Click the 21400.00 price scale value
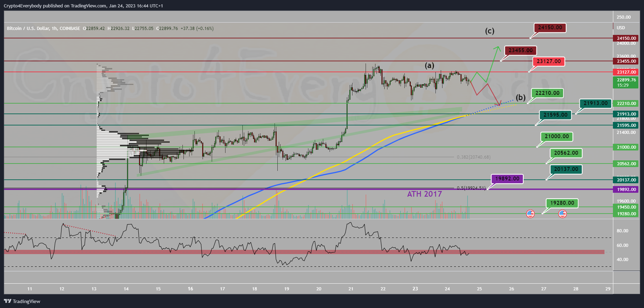Image resolution: width=644 pixels, height=308 pixels. (x=626, y=133)
